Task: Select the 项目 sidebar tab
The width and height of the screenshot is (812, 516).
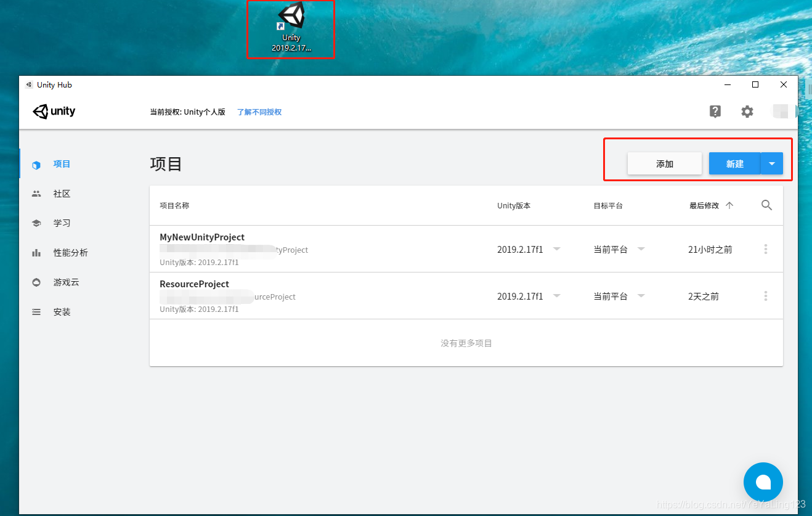Action: [62, 164]
